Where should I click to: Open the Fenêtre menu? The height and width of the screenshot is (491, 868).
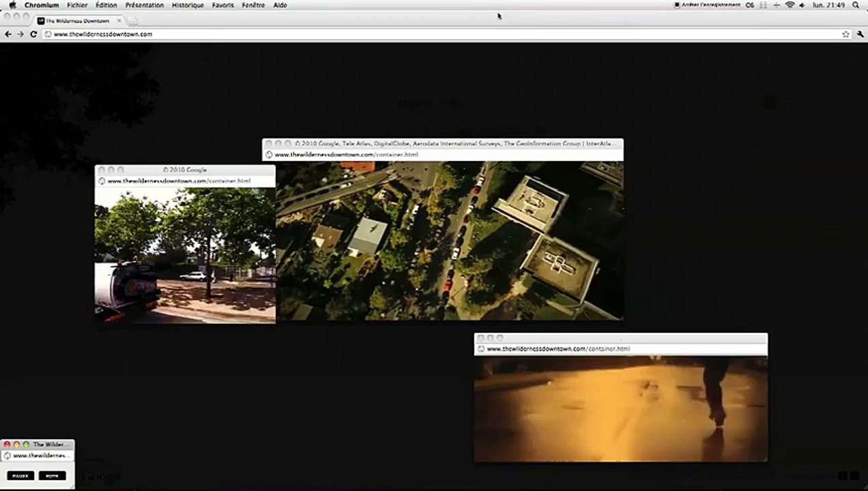[253, 5]
